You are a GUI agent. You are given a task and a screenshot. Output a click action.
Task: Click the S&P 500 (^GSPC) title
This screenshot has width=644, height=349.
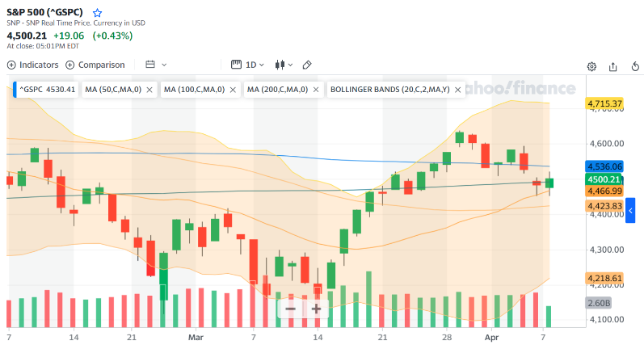(44, 12)
